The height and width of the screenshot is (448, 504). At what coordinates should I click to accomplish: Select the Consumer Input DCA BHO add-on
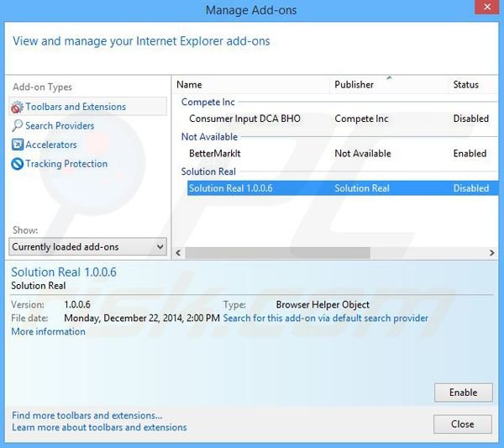[x=244, y=119]
